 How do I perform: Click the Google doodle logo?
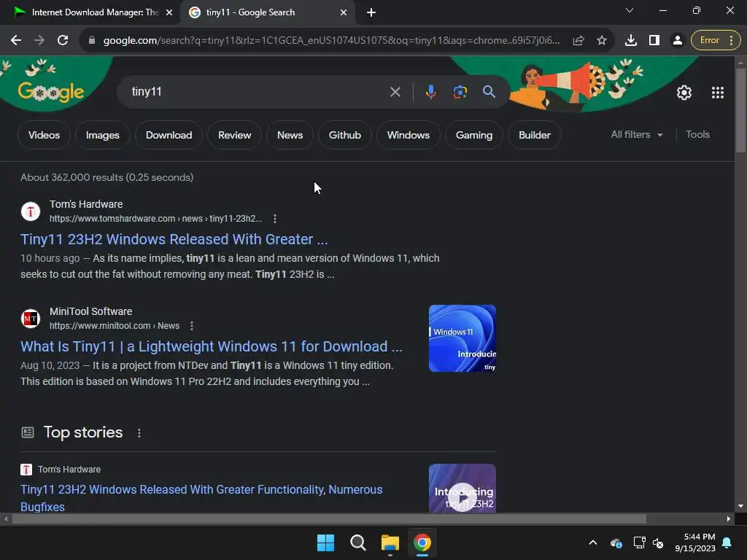51,90
